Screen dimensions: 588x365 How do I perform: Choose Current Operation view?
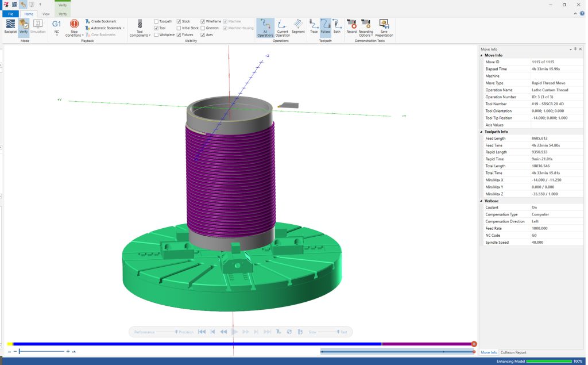[283, 26]
